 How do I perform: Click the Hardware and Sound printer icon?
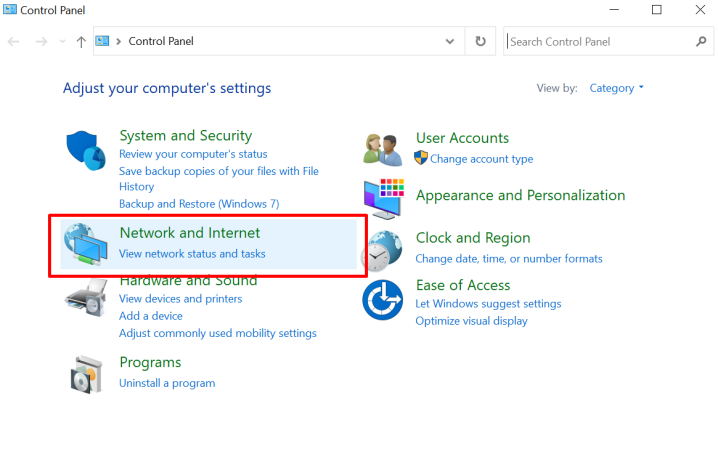(86, 297)
